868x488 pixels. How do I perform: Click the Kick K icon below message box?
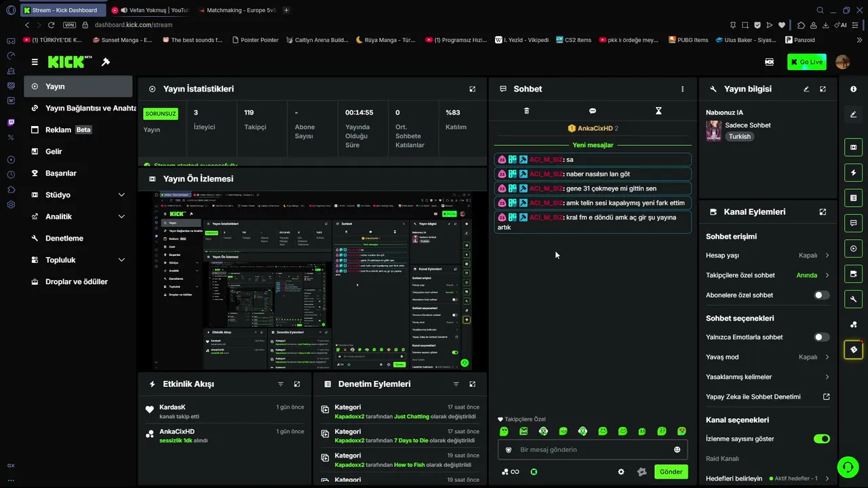(534, 472)
